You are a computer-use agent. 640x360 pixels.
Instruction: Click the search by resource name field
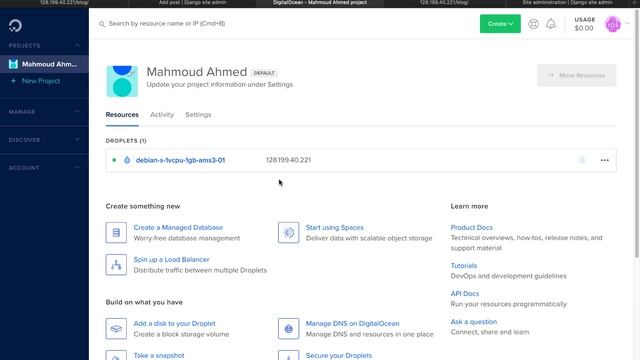167,24
